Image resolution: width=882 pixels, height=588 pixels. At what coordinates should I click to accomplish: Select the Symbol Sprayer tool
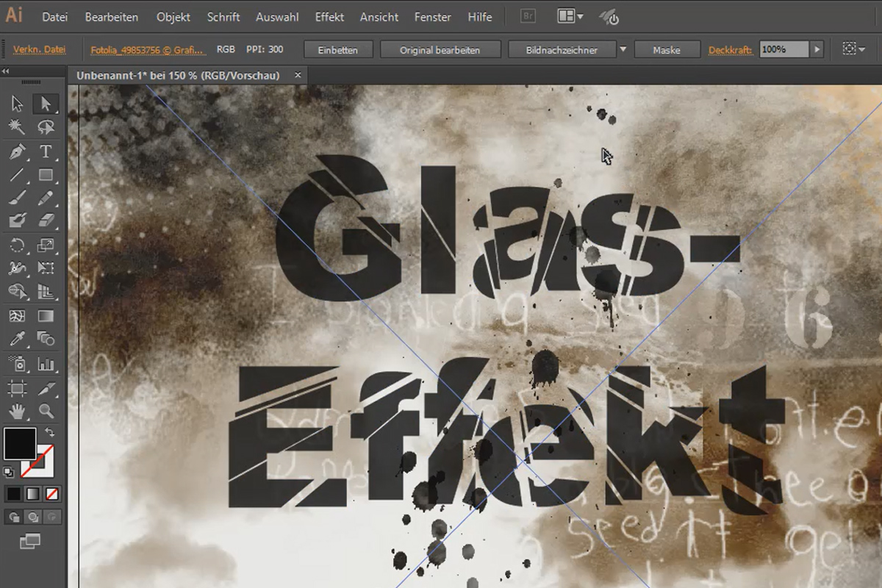(18, 364)
